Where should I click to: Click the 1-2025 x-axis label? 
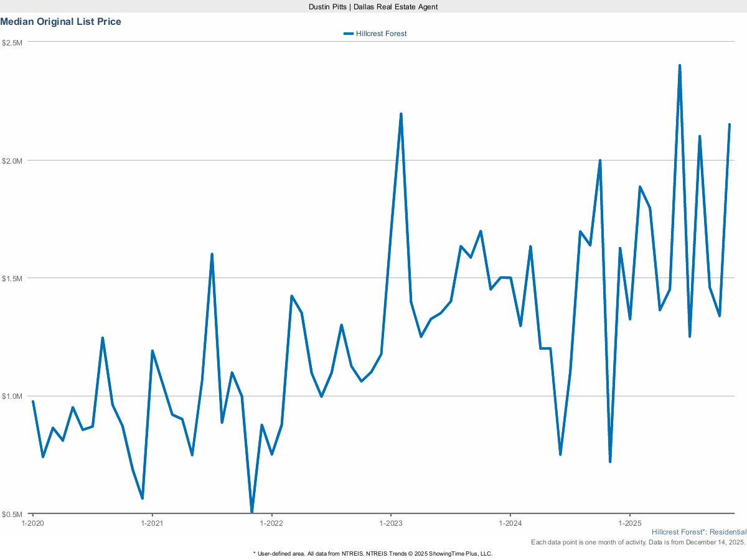pyautogui.click(x=630, y=523)
